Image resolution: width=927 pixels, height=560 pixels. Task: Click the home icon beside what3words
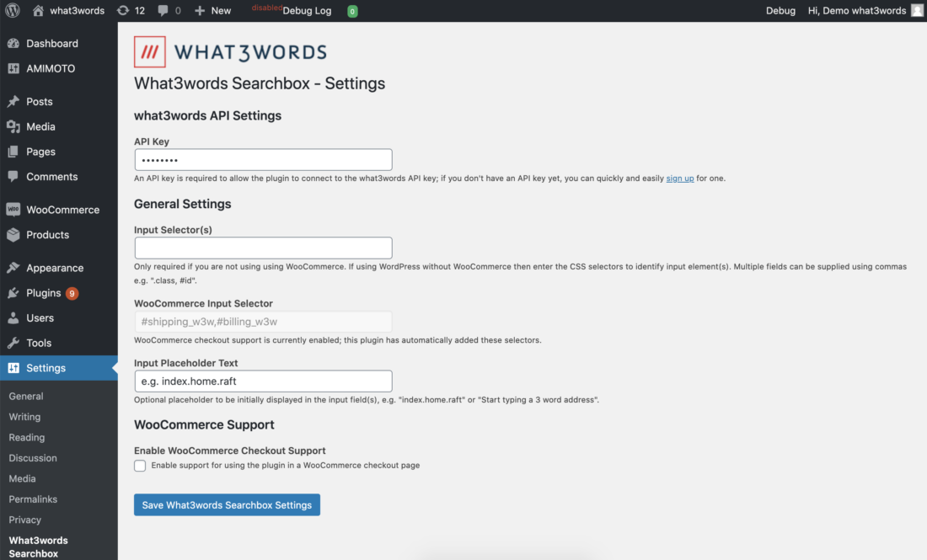click(x=38, y=11)
